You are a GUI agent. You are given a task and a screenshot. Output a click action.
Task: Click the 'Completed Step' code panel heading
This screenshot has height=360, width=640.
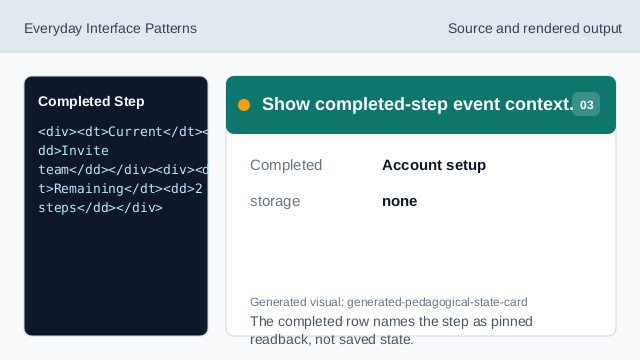pos(91,101)
